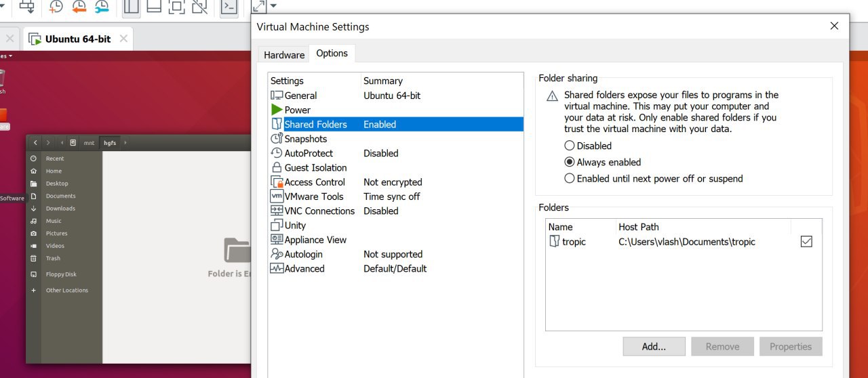
Task: Select the VMware Tools row
Action: point(396,196)
